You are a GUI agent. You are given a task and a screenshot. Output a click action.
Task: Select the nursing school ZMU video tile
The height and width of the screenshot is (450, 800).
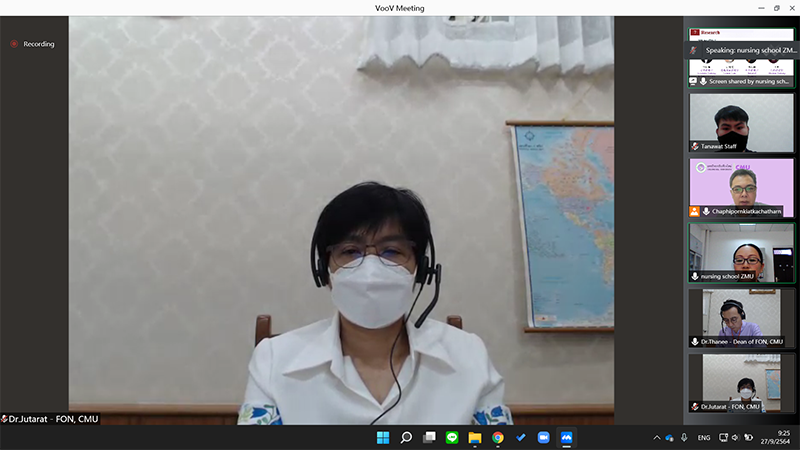tap(741, 253)
